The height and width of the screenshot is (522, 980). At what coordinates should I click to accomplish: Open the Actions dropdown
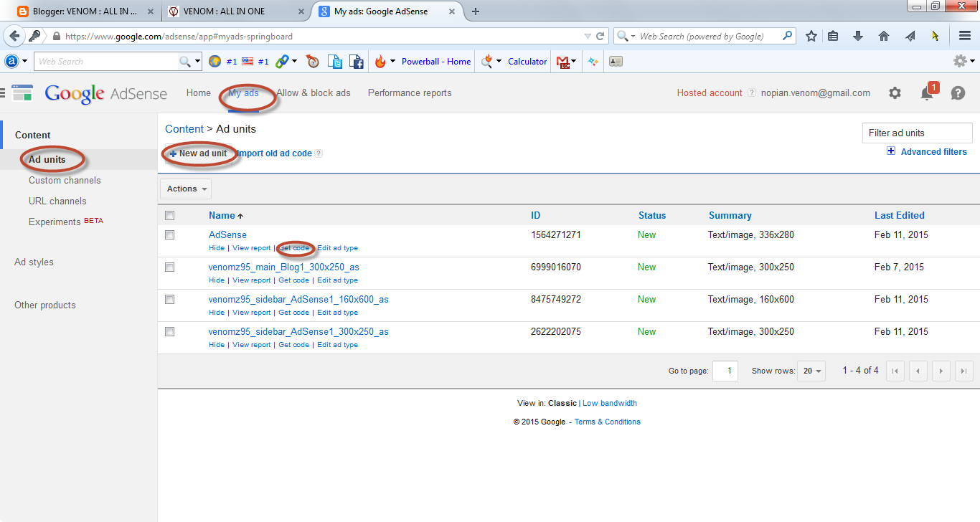click(x=186, y=189)
